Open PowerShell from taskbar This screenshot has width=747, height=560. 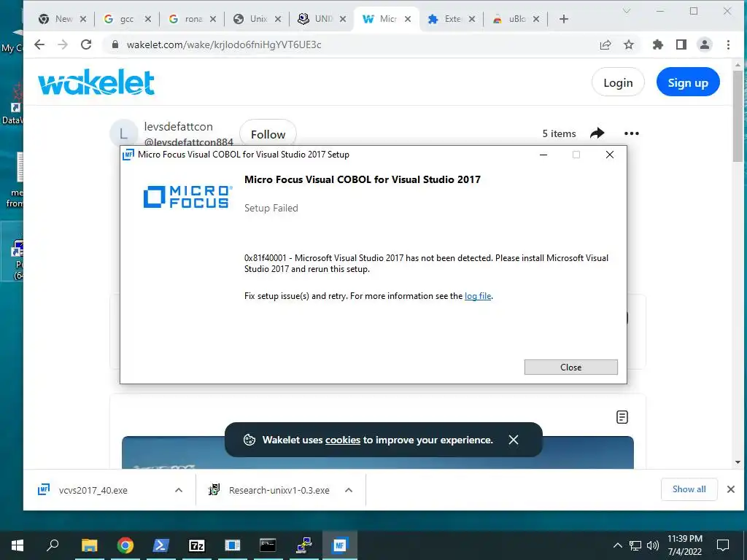160,545
